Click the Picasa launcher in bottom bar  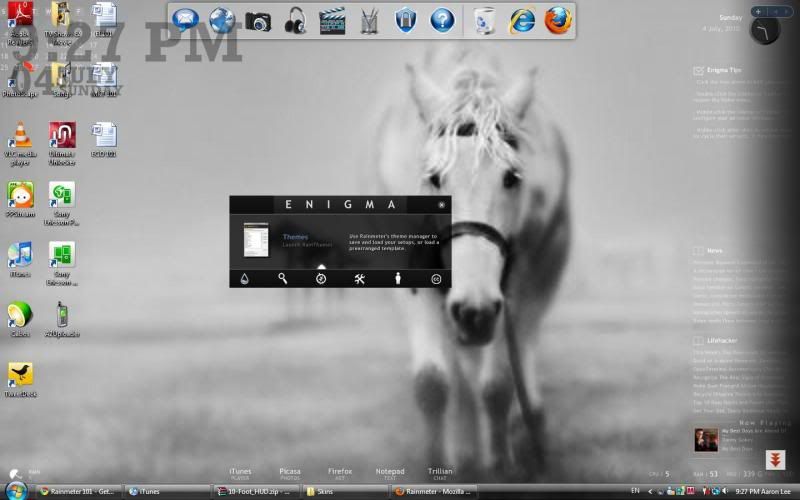tap(290, 472)
